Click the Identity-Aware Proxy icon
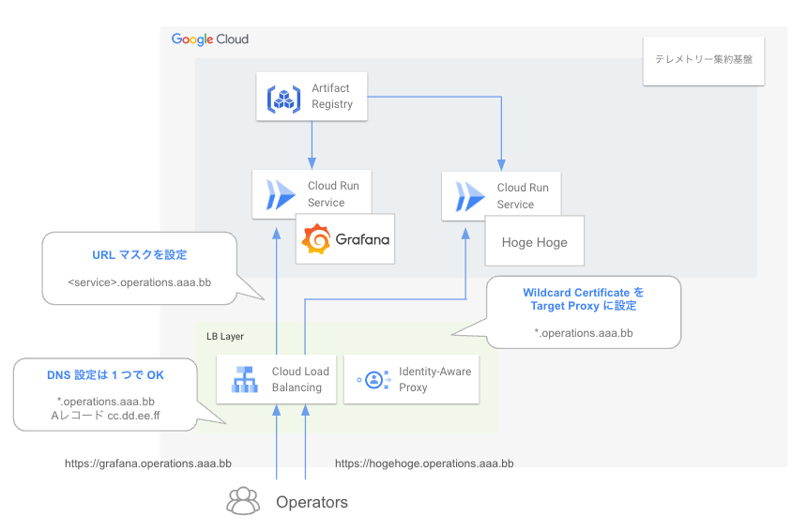 [x=374, y=380]
